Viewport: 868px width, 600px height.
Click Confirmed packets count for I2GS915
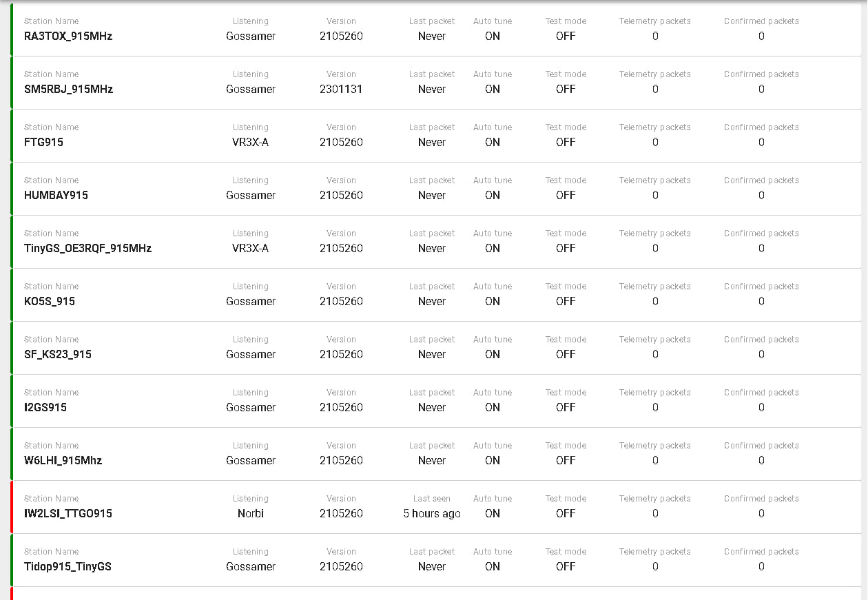(x=761, y=408)
